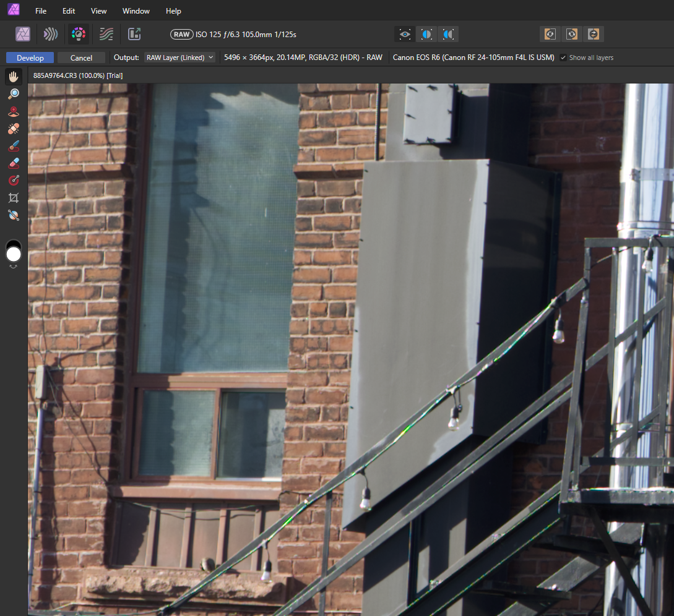Select the 885A9764.CR3 document tab
The width and height of the screenshot is (674, 616).
78,75
